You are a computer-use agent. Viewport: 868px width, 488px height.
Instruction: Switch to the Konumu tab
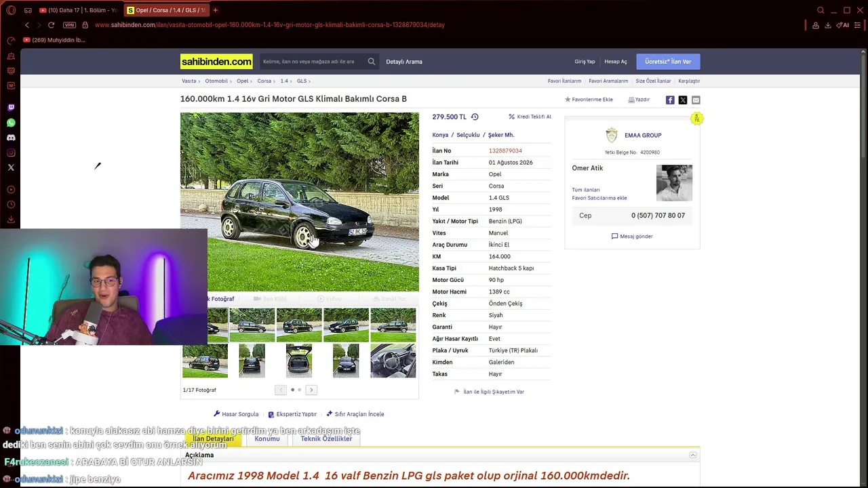267,439
